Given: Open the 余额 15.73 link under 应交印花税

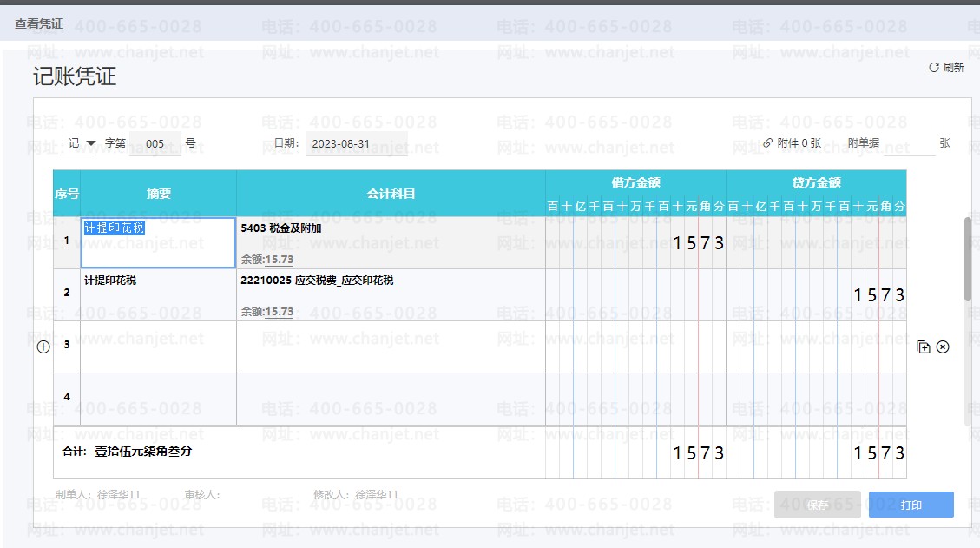Looking at the screenshot, I should (279, 312).
